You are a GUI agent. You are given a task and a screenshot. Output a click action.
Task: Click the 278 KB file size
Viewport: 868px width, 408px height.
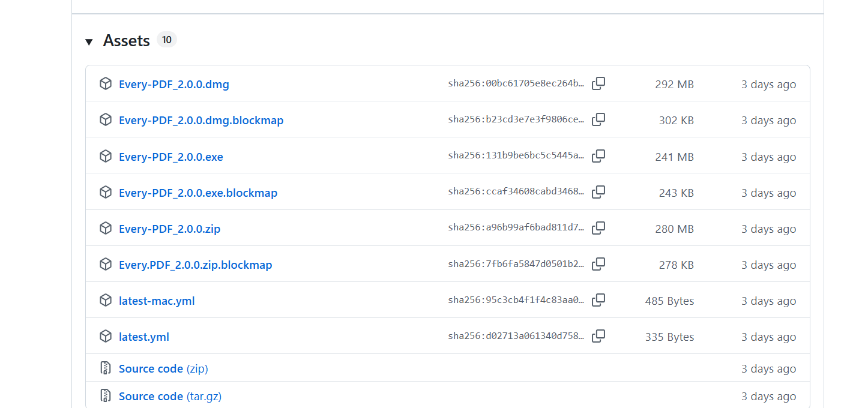click(x=676, y=265)
